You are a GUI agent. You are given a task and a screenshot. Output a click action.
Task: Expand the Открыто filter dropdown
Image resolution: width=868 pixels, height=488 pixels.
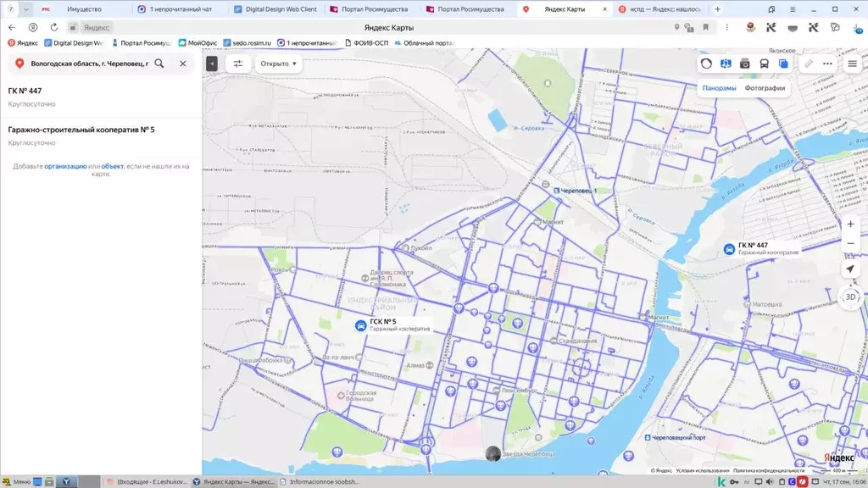(278, 64)
